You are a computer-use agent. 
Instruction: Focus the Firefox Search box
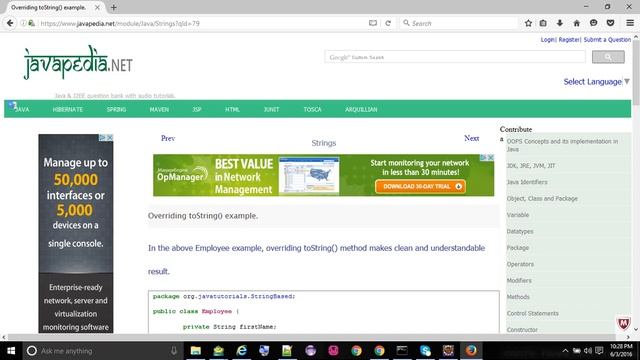tap(459, 23)
